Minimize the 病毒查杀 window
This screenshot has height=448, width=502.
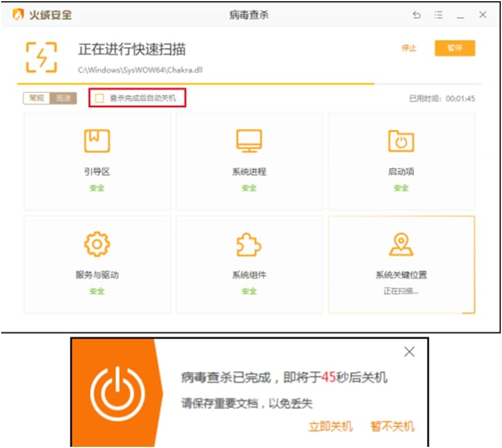pos(460,17)
